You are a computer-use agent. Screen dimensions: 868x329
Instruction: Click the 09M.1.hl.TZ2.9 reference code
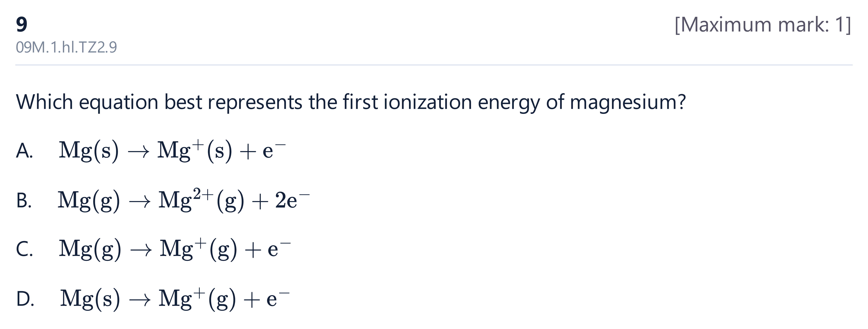(x=66, y=47)
